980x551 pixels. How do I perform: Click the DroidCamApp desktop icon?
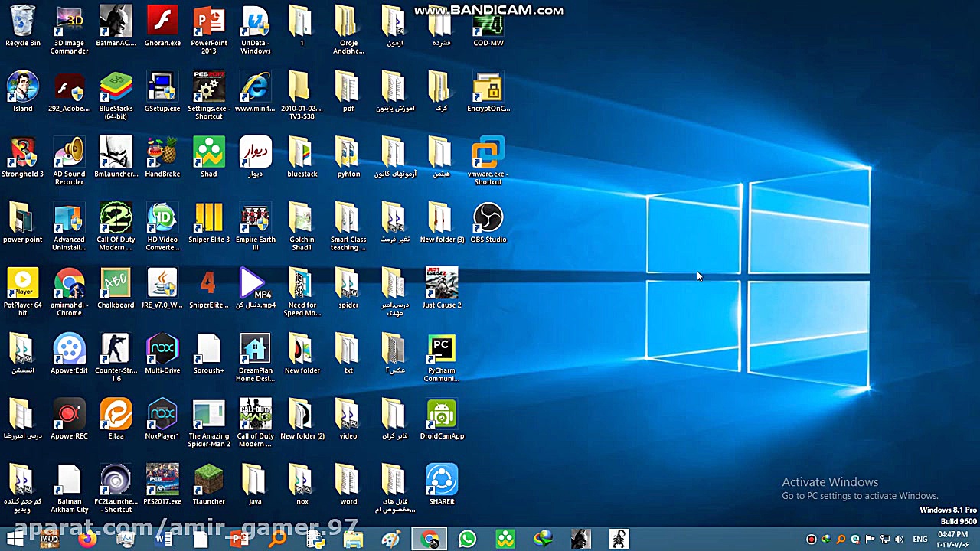click(442, 415)
